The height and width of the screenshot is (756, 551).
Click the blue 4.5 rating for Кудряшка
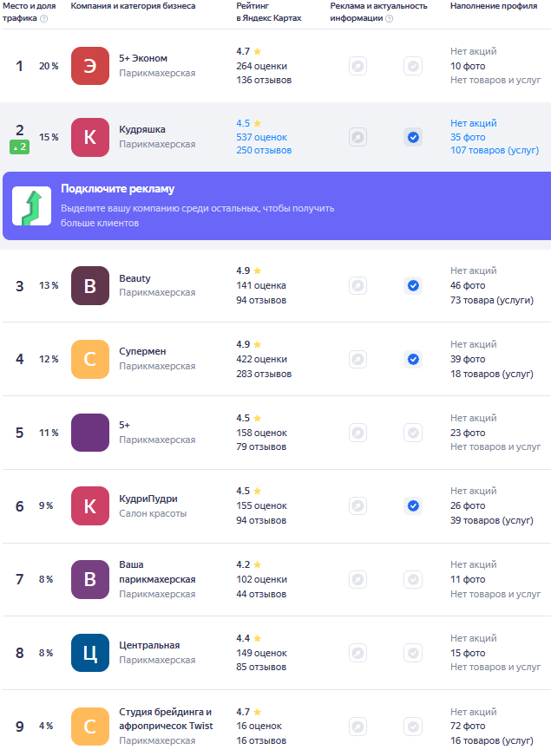point(243,123)
